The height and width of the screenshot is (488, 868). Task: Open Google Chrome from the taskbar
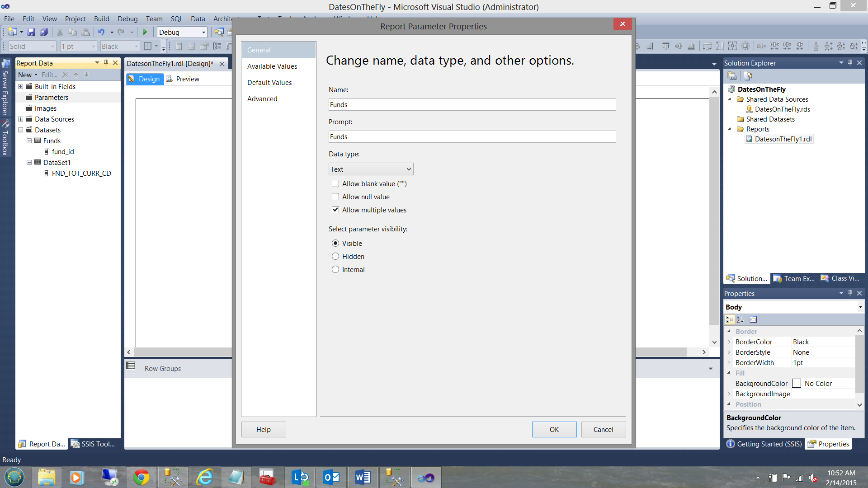[141, 477]
